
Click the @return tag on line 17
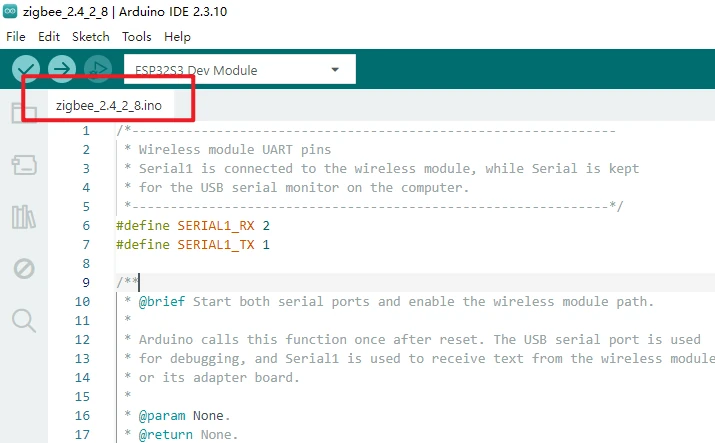pyautogui.click(x=166, y=434)
